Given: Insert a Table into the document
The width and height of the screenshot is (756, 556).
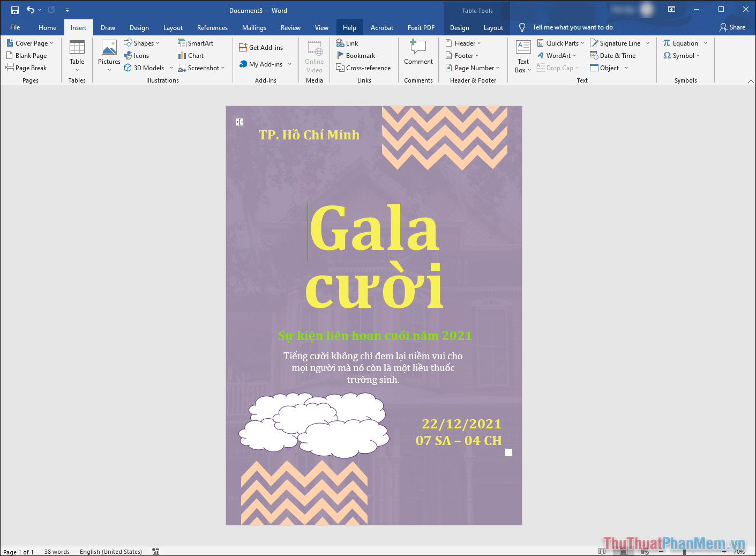Looking at the screenshot, I should pos(77,55).
